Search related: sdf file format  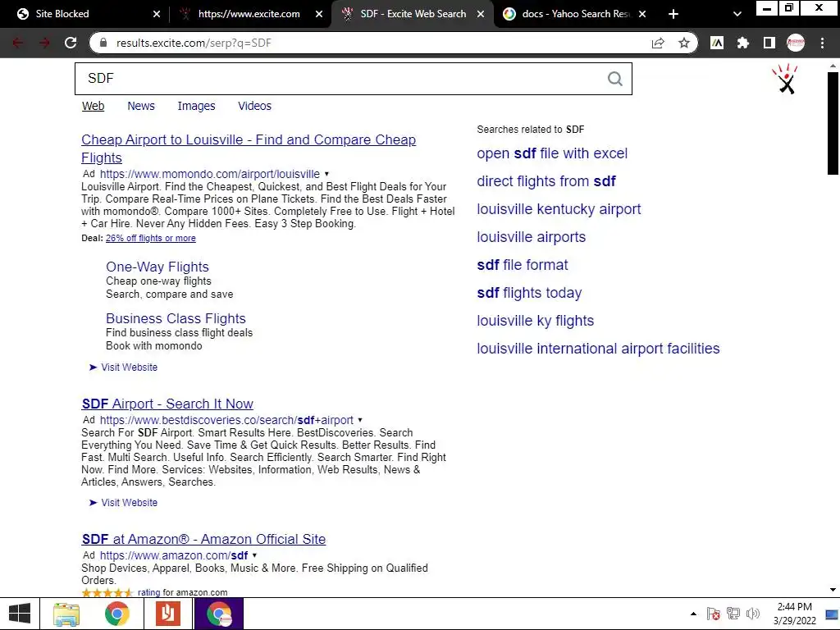pyautogui.click(x=523, y=265)
